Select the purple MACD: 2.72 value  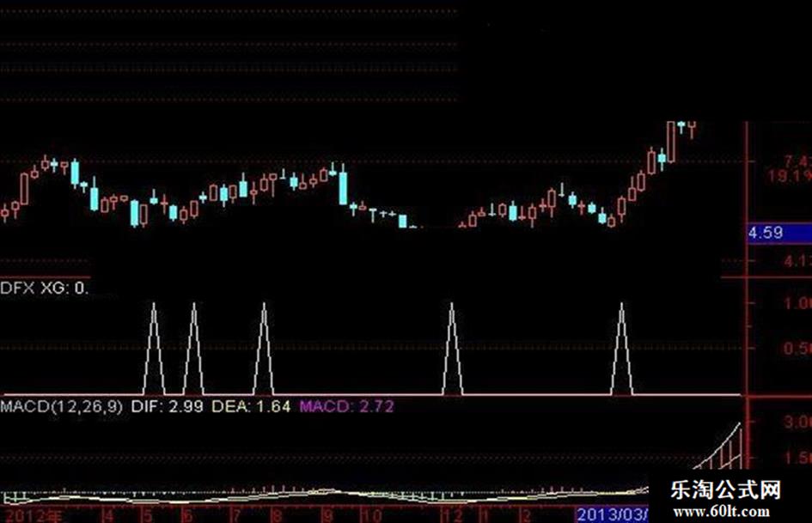pos(346,406)
